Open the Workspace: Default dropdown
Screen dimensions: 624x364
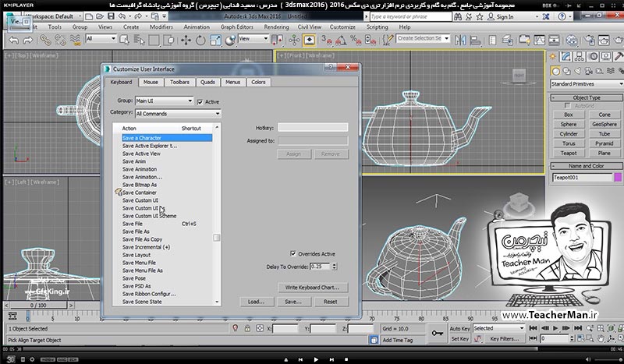pos(52,16)
